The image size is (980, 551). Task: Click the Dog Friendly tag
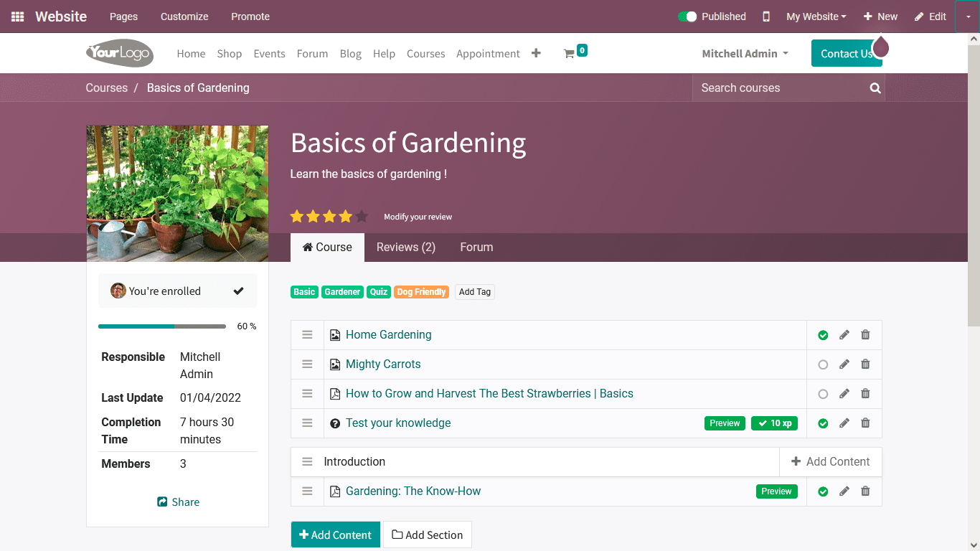pyautogui.click(x=421, y=291)
